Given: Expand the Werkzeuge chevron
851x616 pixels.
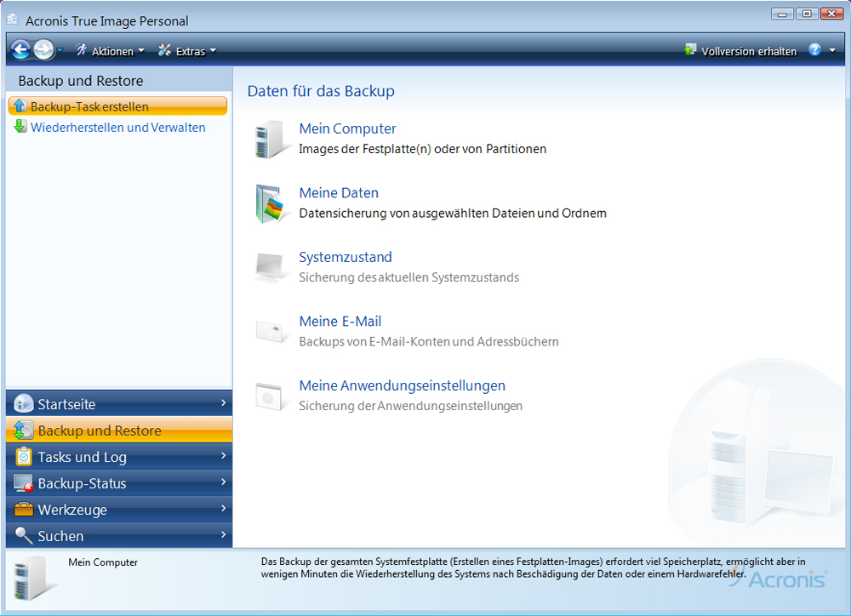Looking at the screenshot, I should click(223, 509).
